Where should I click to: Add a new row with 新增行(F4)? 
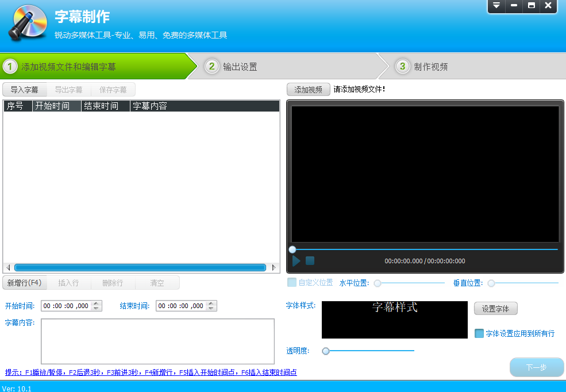[24, 283]
